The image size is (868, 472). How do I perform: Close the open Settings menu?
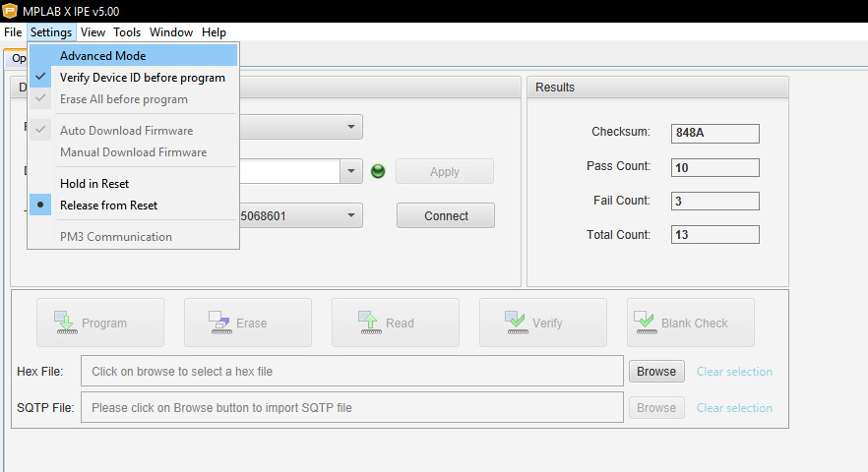51,32
